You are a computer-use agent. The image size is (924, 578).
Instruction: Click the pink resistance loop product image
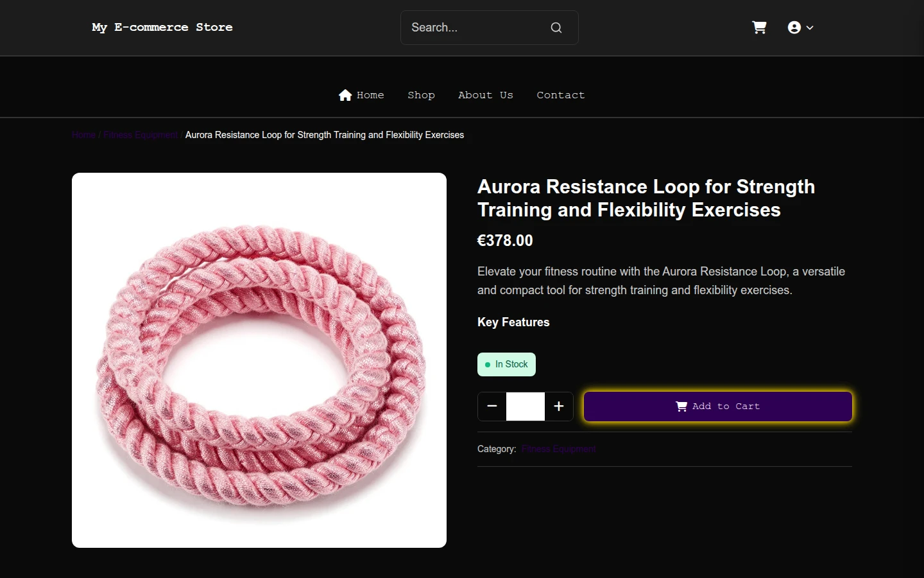[x=259, y=360]
